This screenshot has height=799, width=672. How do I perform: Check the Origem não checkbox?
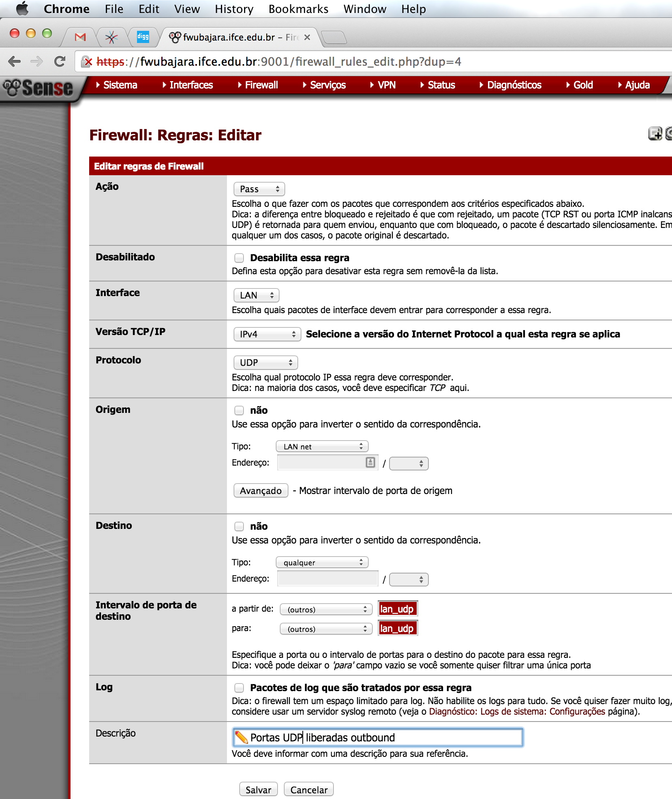239,410
